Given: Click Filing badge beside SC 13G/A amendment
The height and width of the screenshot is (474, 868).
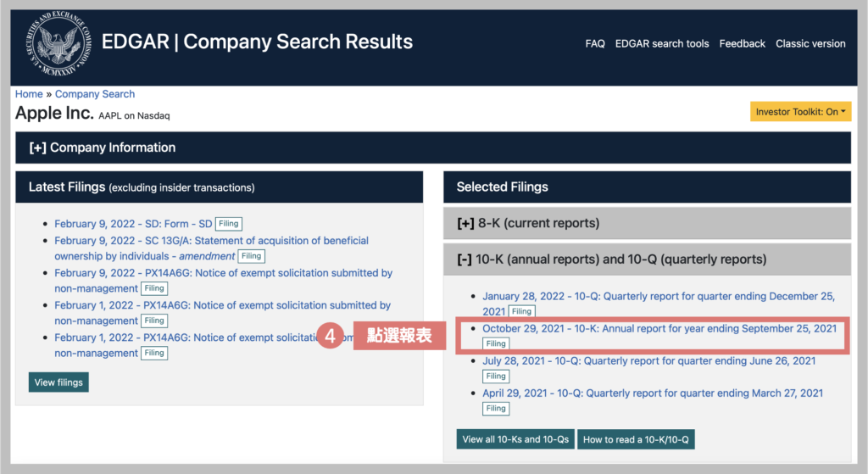Looking at the screenshot, I should (x=251, y=256).
